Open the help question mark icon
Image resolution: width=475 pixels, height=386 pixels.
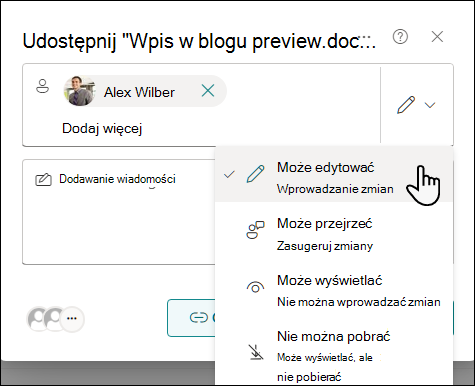pyautogui.click(x=400, y=37)
